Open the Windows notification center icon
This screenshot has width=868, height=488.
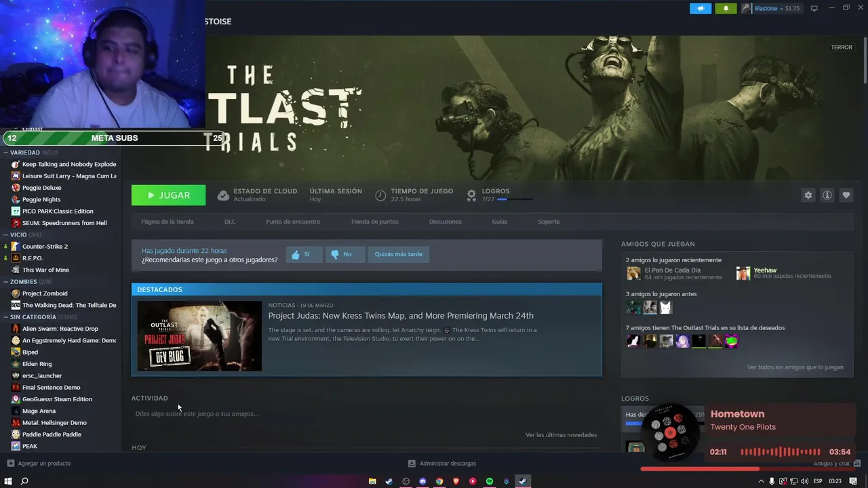[854, 481]
